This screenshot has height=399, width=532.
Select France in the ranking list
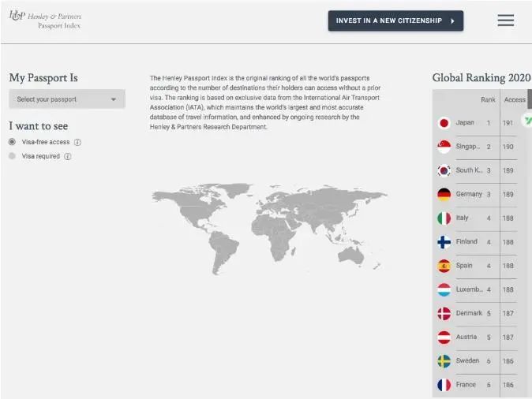pos(466,385)
